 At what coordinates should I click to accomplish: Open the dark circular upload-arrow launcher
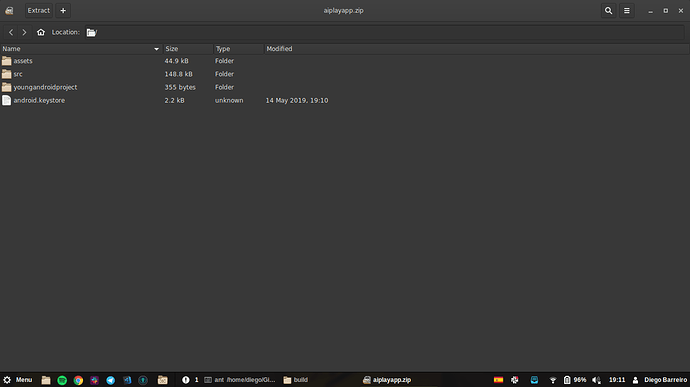tap(143, 380)
